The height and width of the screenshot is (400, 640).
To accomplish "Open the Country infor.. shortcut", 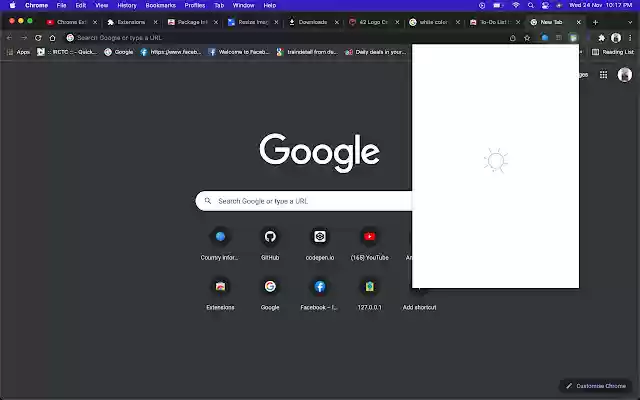I will click(x=220, y=244).
